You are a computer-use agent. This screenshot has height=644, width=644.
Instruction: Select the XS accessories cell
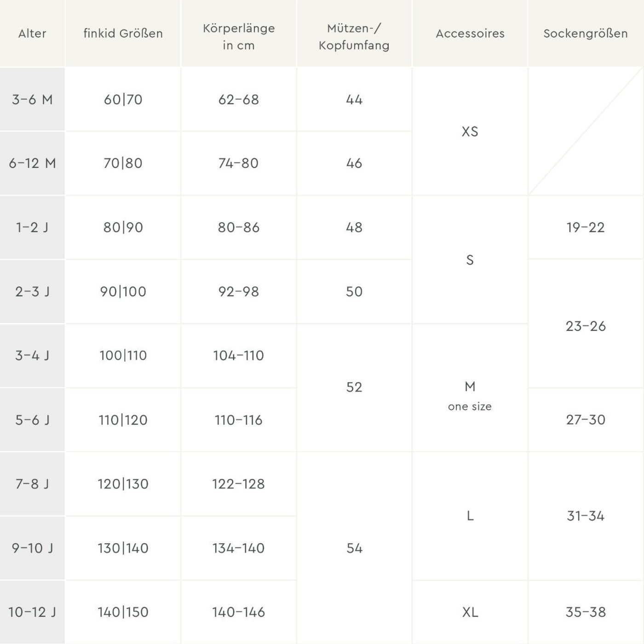point(470,132)
